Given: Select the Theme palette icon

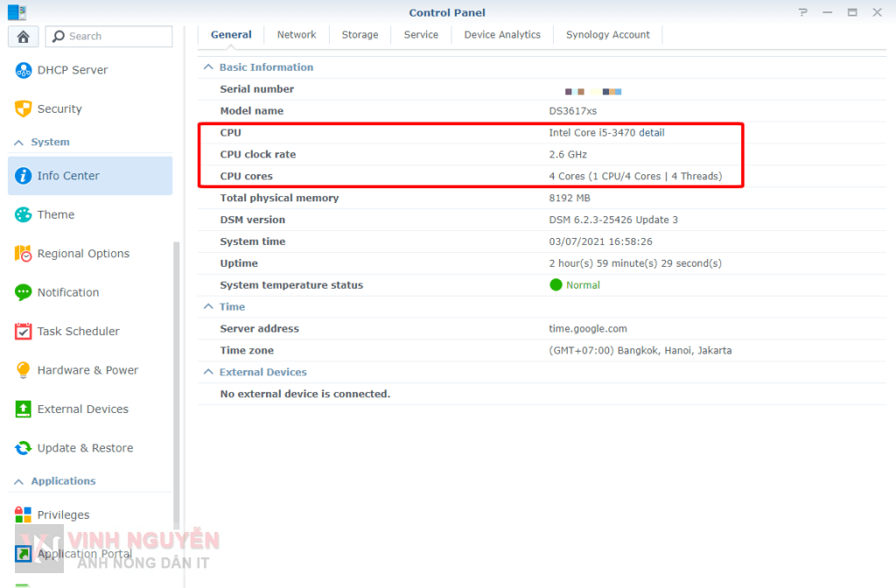Looking at the screenshot, I should pos(24,214).
